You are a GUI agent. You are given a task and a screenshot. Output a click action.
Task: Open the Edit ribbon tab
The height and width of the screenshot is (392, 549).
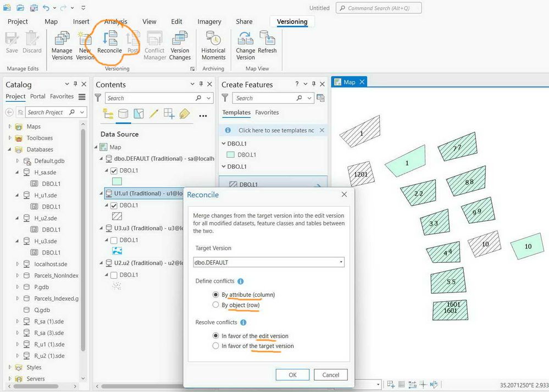pos(176,22)
